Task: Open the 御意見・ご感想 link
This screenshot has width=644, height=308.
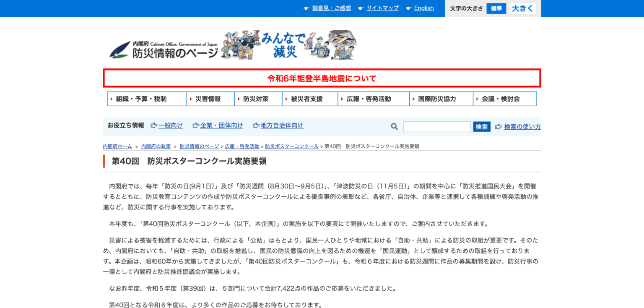Action: tap(331, 8)
